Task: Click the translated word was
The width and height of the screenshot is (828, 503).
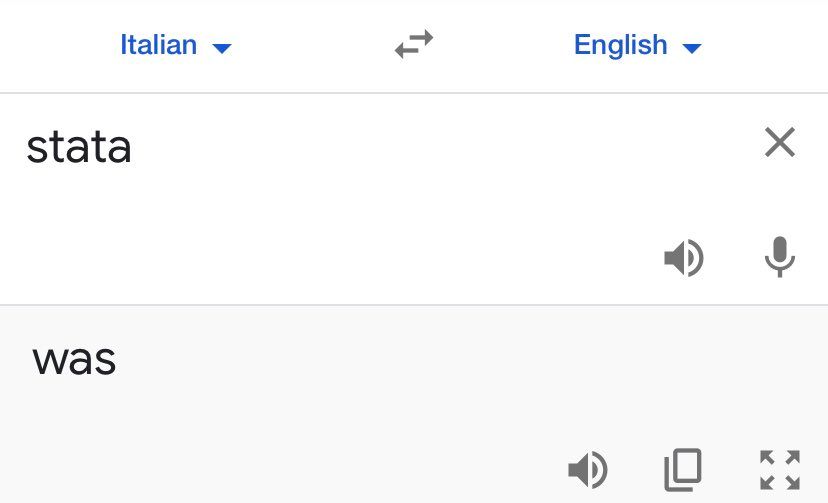Action: pos(75,360)
